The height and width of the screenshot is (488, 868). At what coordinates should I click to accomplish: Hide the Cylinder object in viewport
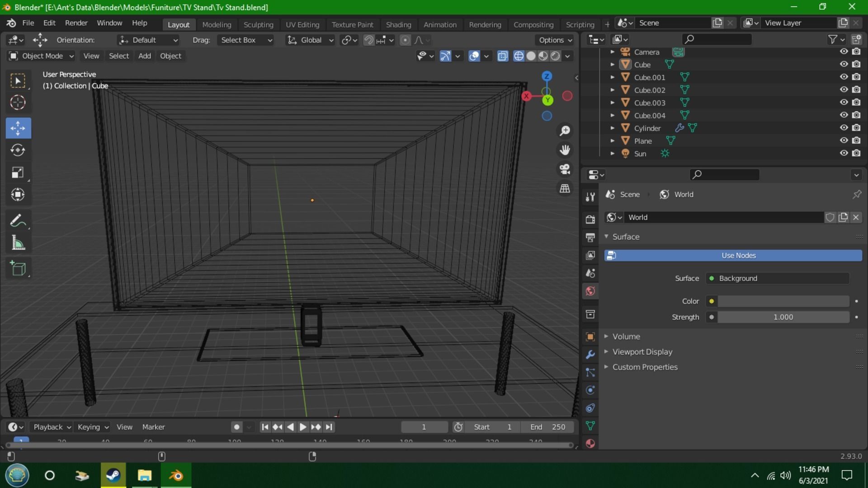coord(844,128)
